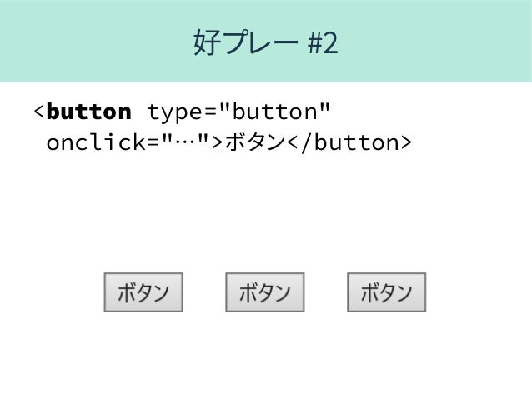Click the second ボタン button in the row
The width and height of the screenshot is (532, 399).
pos(264,292)
